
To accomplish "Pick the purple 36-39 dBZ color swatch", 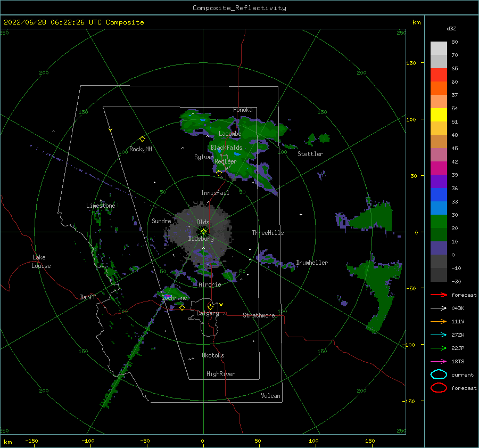I will [x=439, y=182].
